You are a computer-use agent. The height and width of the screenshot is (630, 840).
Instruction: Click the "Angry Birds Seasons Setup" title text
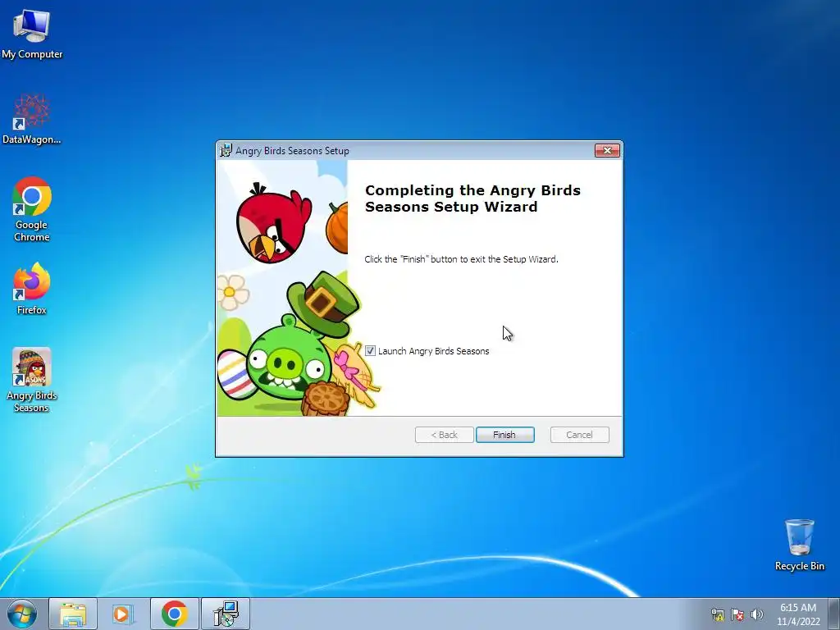292,151
